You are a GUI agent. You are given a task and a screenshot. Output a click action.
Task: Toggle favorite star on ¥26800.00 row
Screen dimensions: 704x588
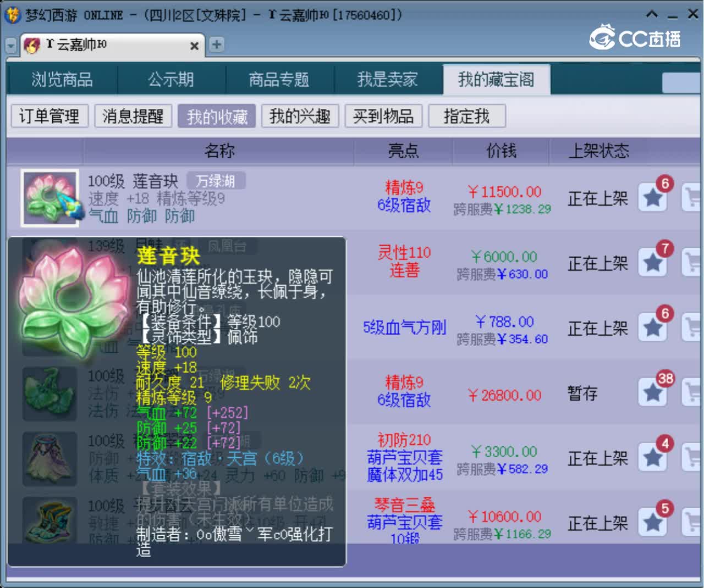pyautogui.click(x=653, y=392)
